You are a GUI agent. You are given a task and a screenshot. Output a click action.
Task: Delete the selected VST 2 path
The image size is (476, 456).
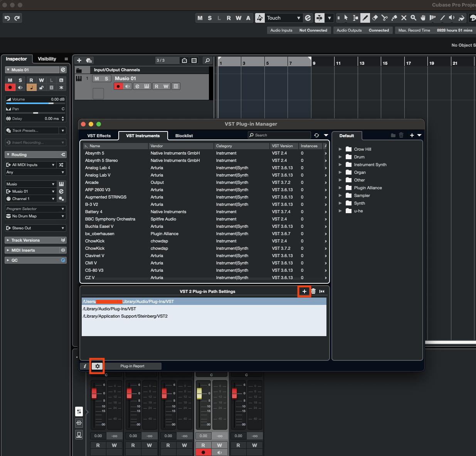click(313, 291)
